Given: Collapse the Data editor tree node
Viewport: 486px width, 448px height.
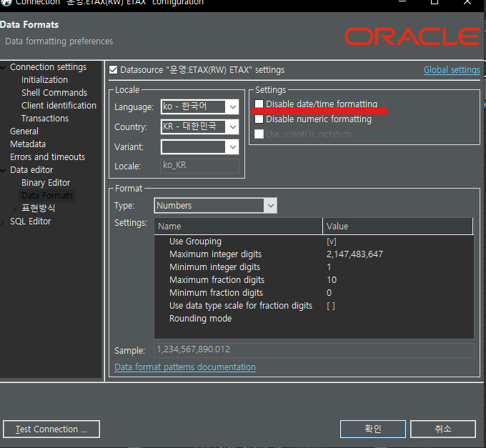Looking at the screenshot, I should coord(3,170).
